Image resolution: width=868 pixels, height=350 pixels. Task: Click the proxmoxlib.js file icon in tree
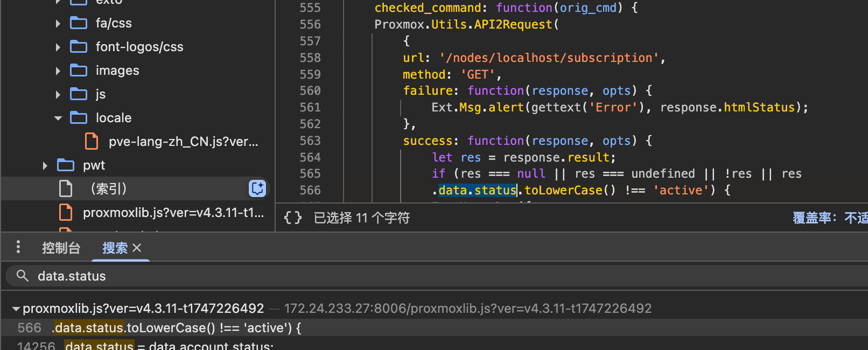click(66, 213)
